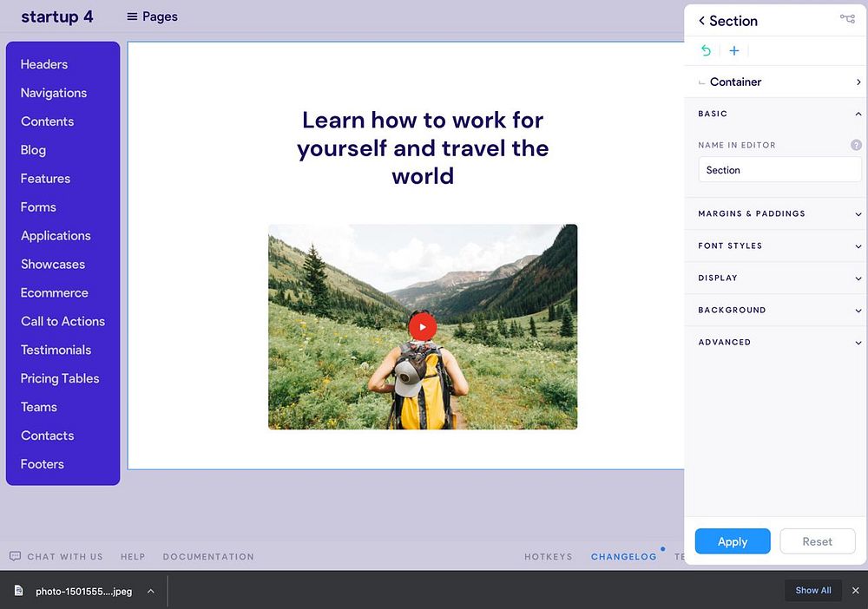Click the startup 4 logo
The width and height of the screenshot is (868, 609).
tap(57, 16)
